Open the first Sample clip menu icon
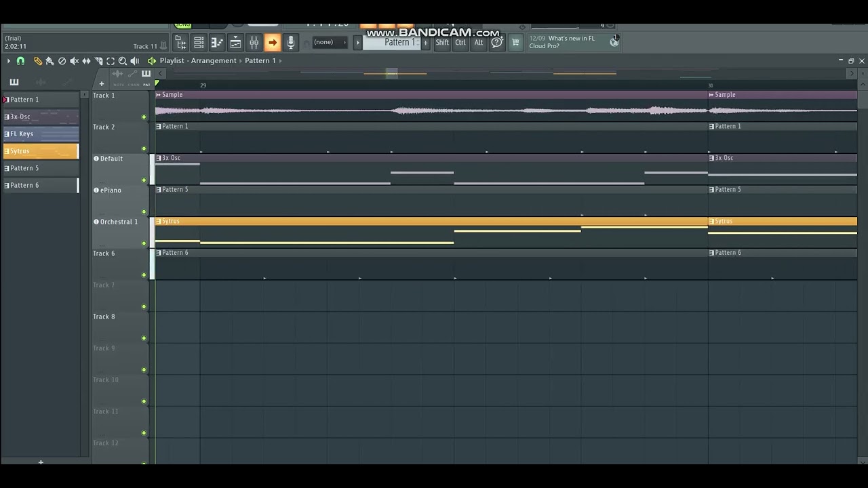This screenshot has width=868, height=488. tap(159, 95)
